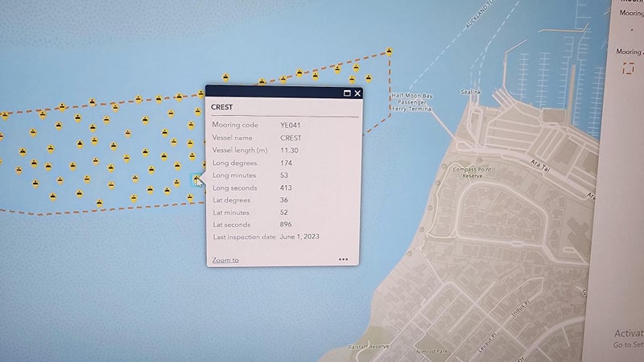This screenshot has width=644, height=362.
Task: Select the Mooring code value YE041
Action: (291, 125)
